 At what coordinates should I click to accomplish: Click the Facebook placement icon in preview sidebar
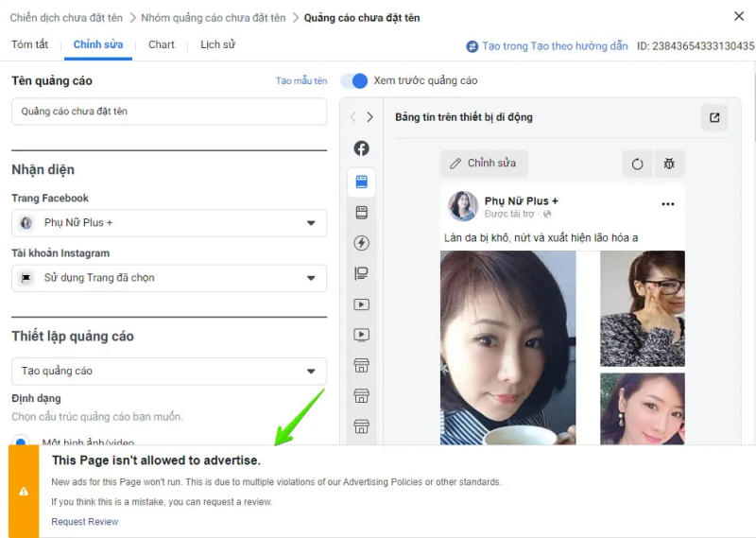[361, 148]
